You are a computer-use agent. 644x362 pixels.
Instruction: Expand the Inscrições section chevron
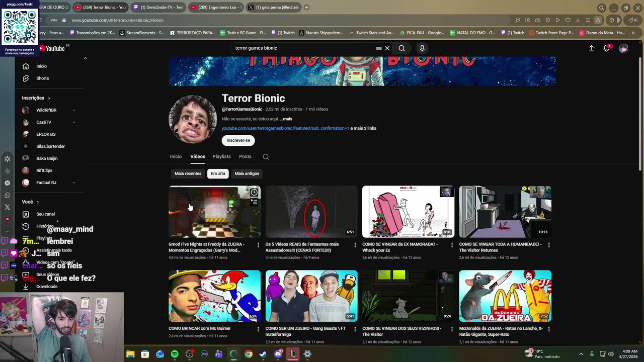point(49,98)
